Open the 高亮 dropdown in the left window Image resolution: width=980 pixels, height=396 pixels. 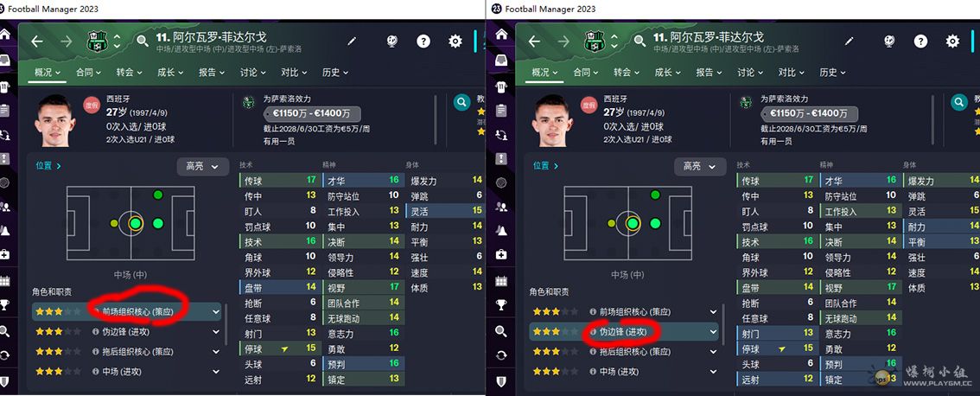tap(203, 166)
